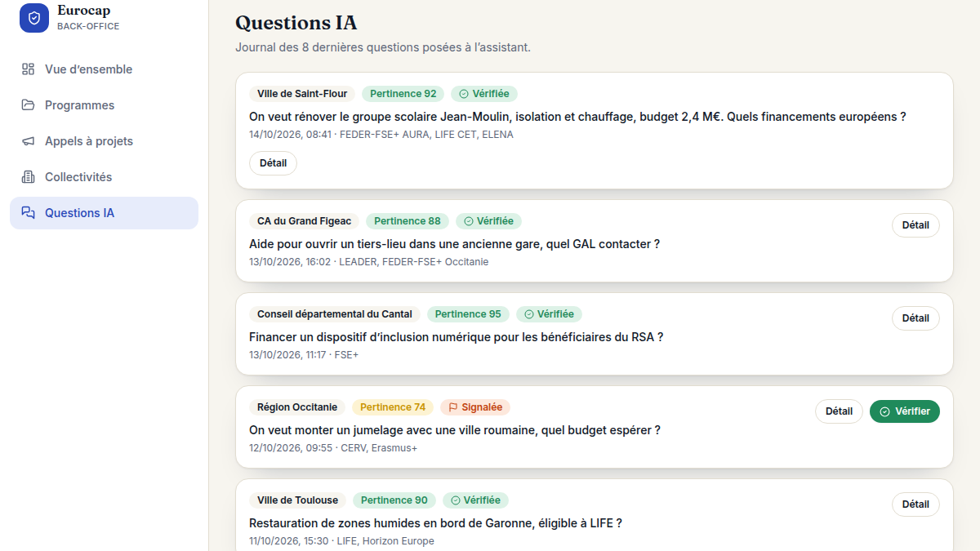Select Questions IA in the sidebar

104,213
